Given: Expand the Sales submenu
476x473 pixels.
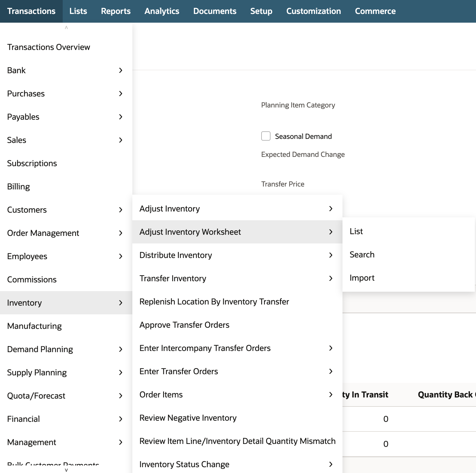Looking at the screenshot, I should [66, 140].
